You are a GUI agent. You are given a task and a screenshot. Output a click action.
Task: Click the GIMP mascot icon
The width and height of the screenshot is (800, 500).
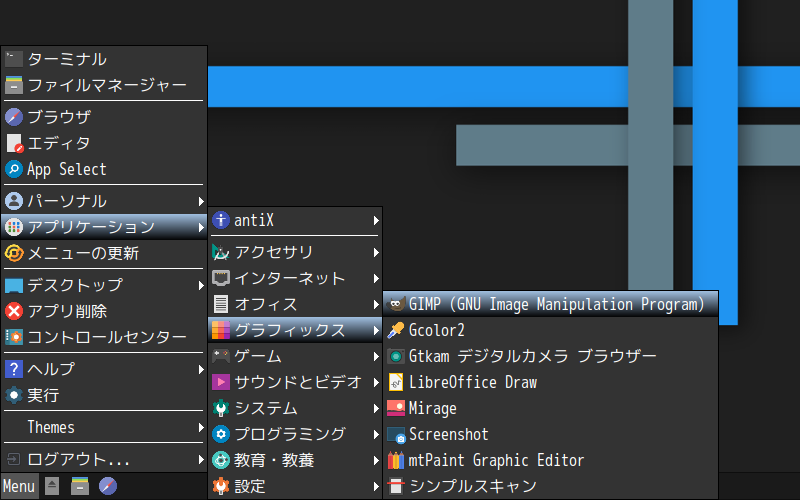click(395, 304)
